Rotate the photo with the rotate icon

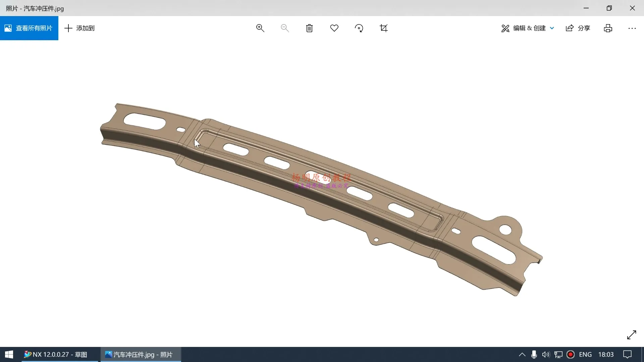359,28
